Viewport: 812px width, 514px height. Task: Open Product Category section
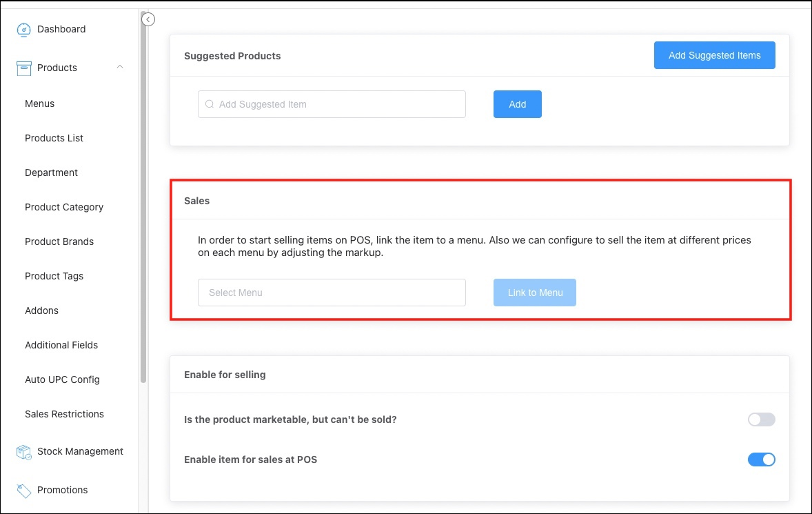click(64, 207)
